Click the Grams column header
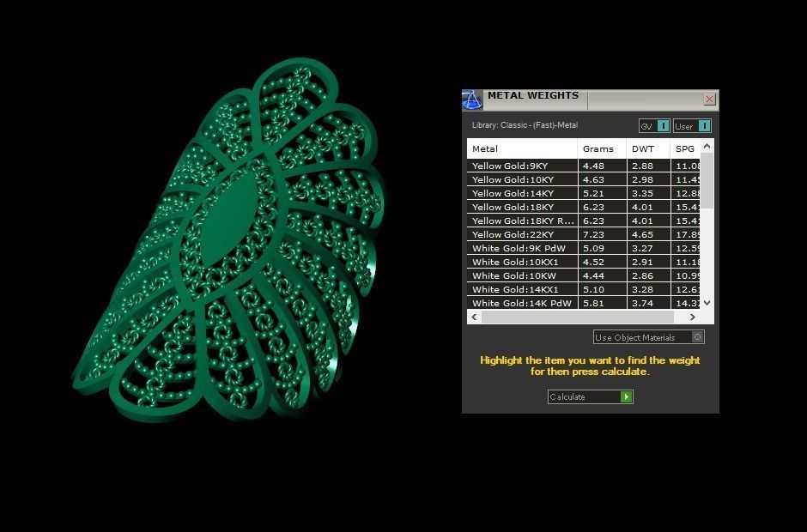The image size is (807, 532). click(x=602, y=148)
